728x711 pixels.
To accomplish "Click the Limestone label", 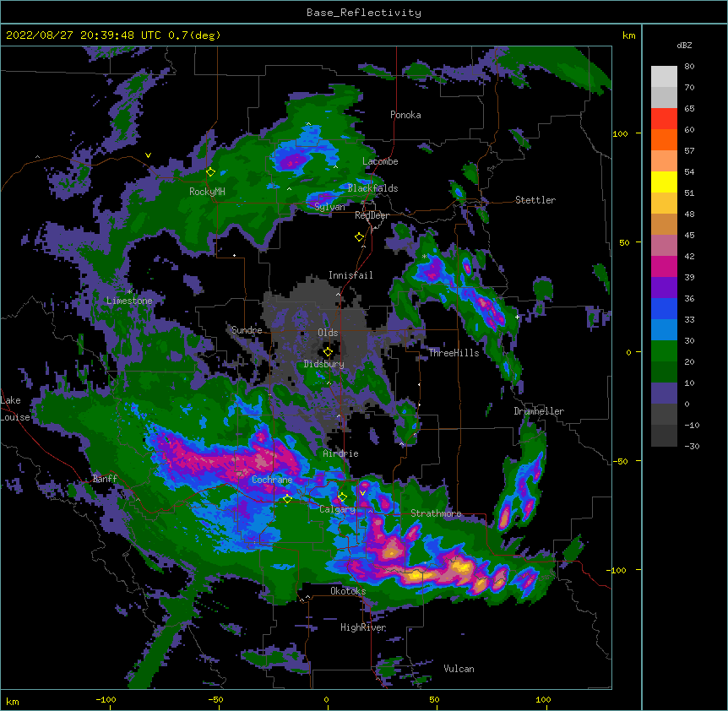I will point(129,301).
